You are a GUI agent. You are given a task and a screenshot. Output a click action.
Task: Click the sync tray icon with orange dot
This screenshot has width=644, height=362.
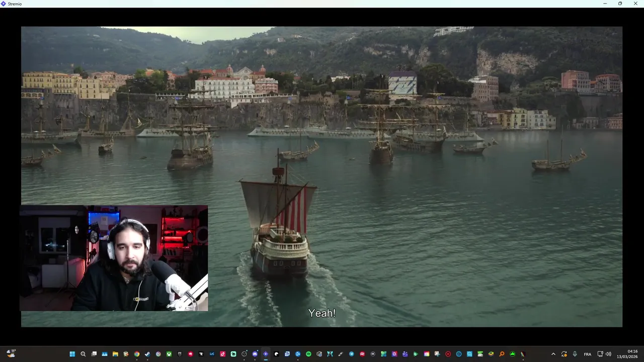click(564, 354)
